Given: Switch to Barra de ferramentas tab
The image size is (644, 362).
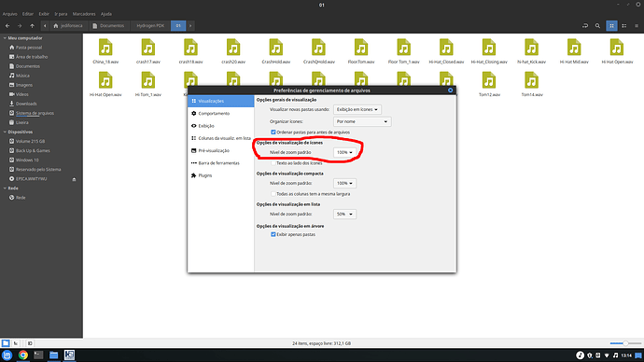Looking at the screenshot, I should (221, 163).
